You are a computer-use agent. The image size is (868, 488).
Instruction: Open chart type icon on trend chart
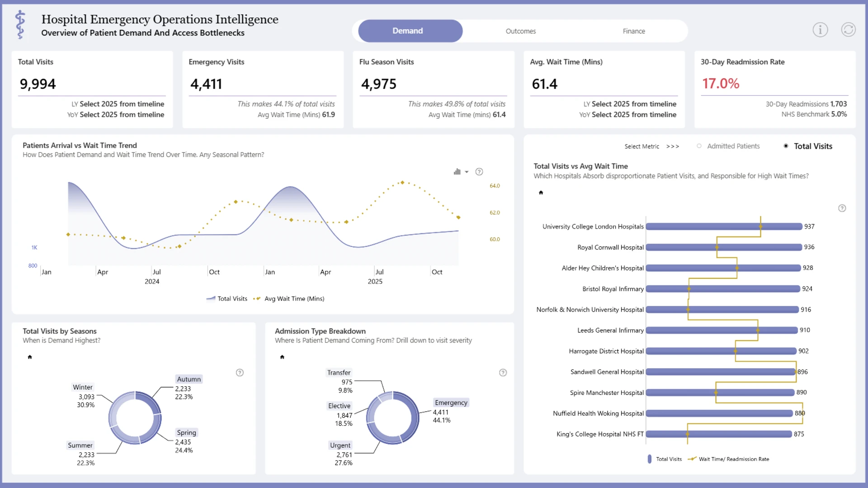(457, 172)
